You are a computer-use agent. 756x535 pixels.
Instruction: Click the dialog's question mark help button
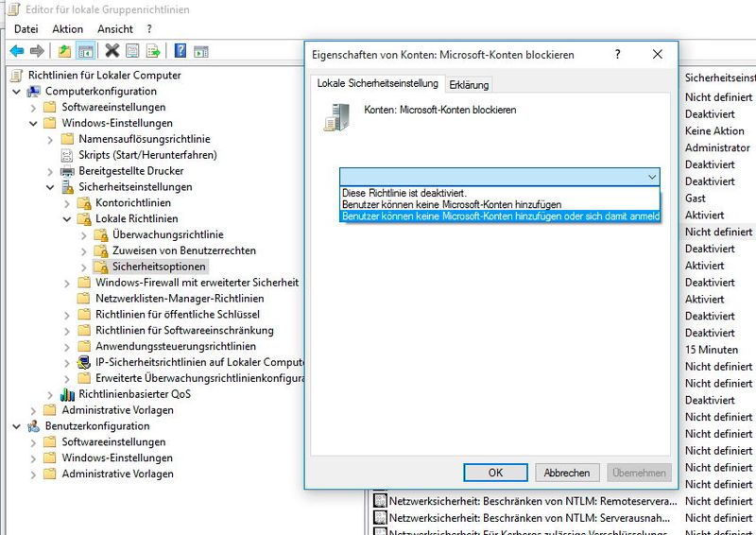(618, 54)
